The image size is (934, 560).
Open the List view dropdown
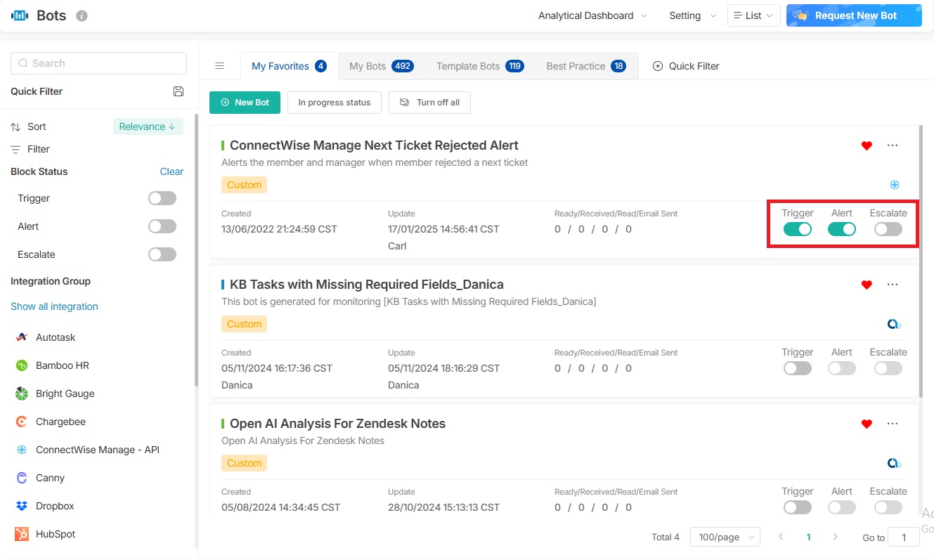(753, 15)
